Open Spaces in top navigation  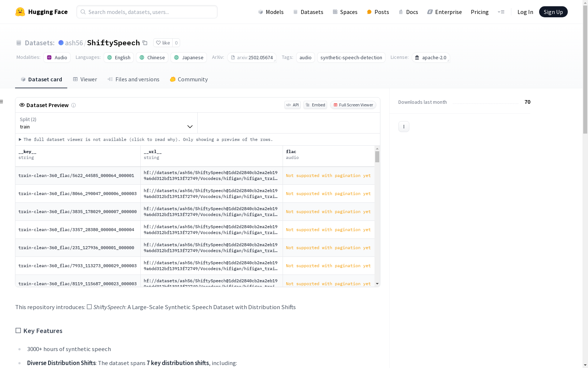[x=345, y=12]
